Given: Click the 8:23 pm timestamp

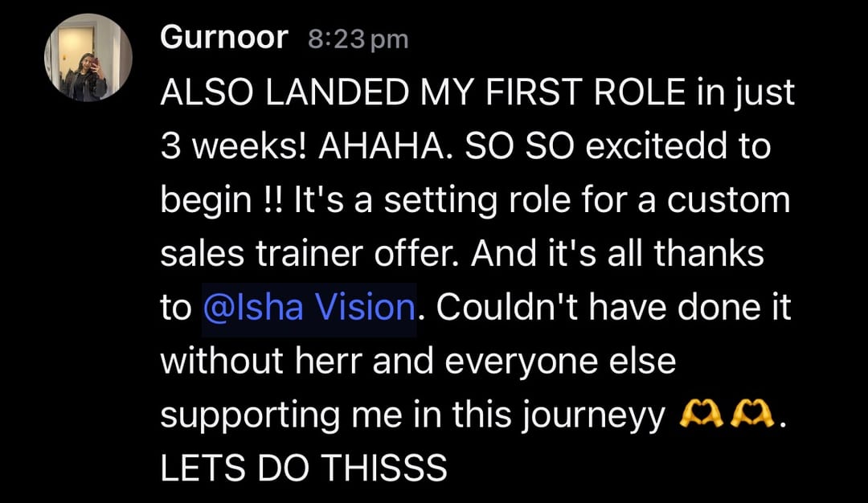Looking at the screenshot, I should (x=358, y=39).
